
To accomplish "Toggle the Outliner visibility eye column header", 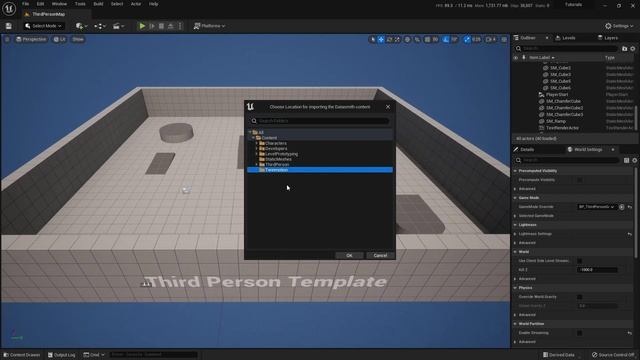I will 516,58.
